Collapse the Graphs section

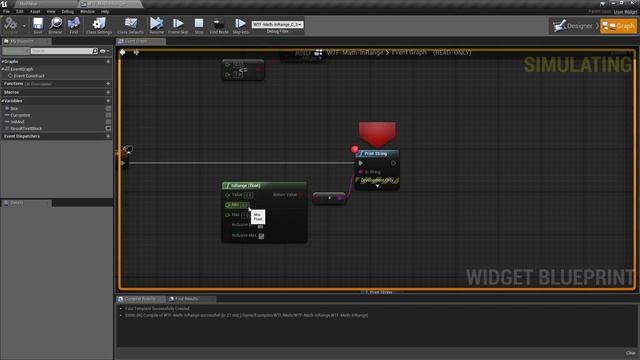3,62
